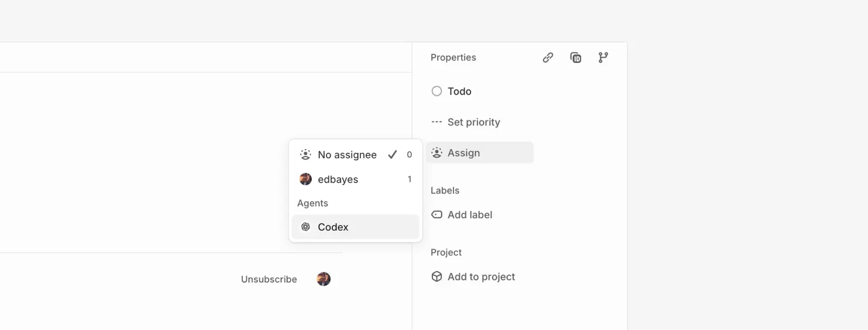Copy the issue ID via the ID icon
Image resolution: width=868 pixels, height=330 pixels.
pyautogui.click(x=576, y=57)
